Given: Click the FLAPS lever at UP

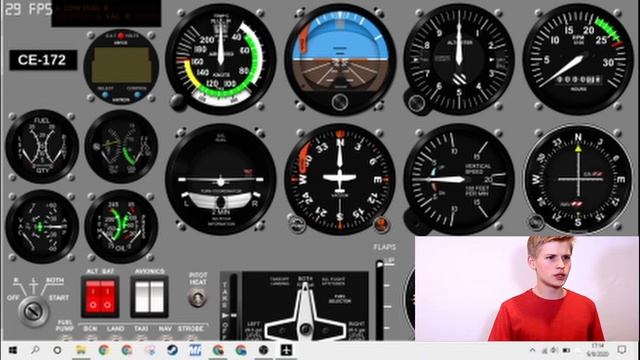Looking at the screenshot, I should 380,264.
